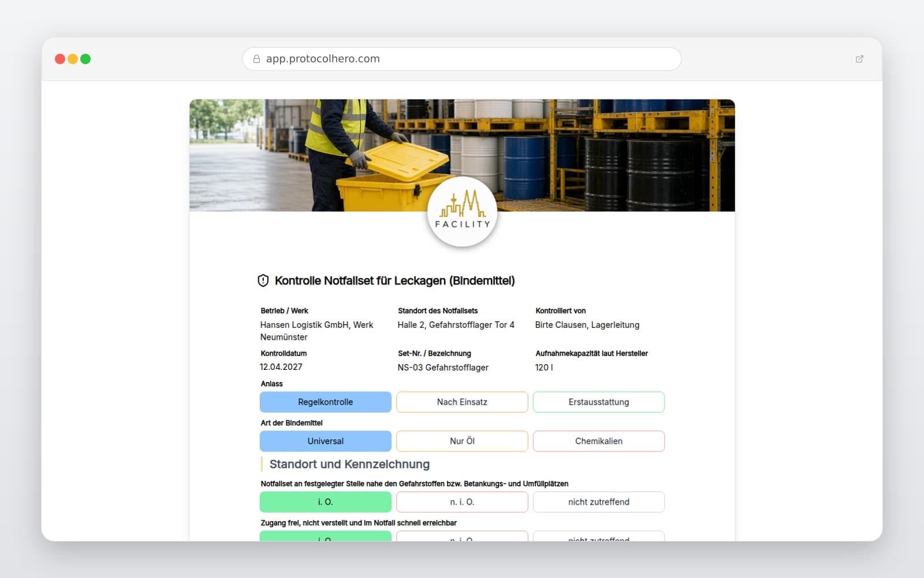
Task: Click the address bar URL app.protocolhero.com
Action: 323,59
